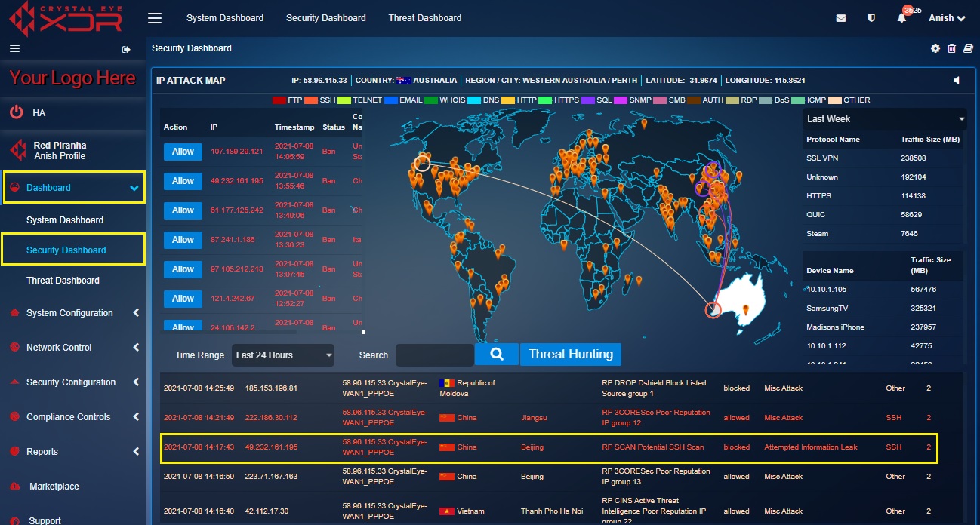Open Threat Dashboard in top navigation
The image size is (980, 525).
(425, 18)
